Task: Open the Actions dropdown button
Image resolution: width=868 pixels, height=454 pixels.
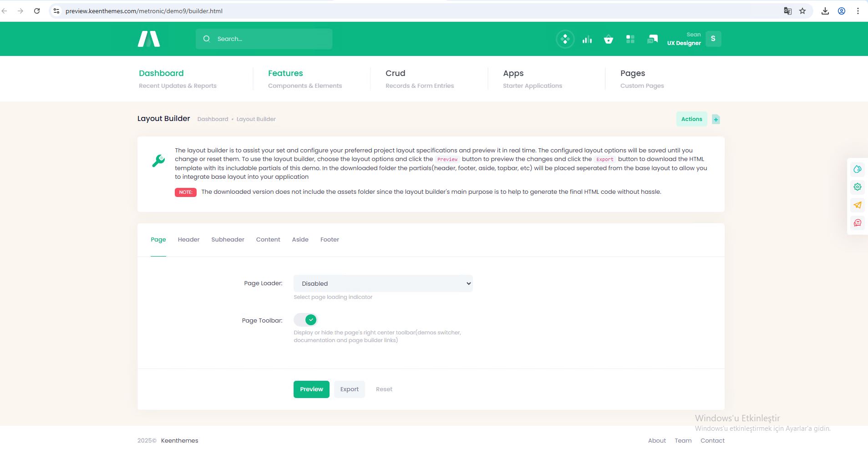Action: tap(691, 119)
